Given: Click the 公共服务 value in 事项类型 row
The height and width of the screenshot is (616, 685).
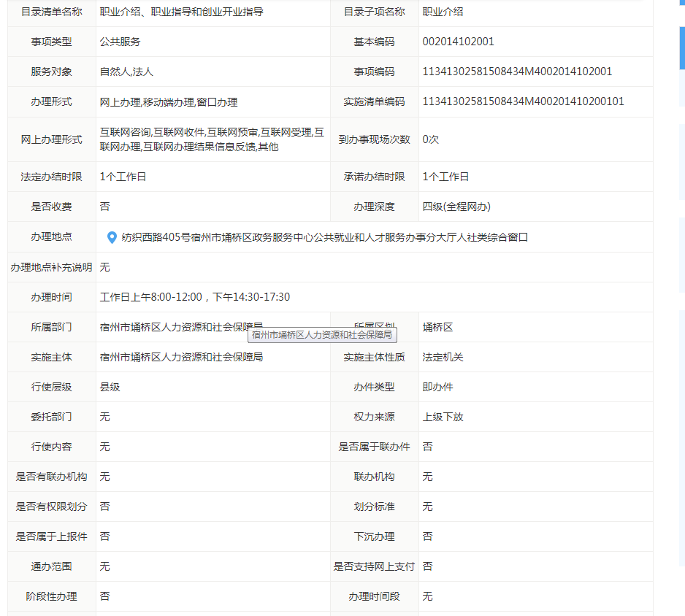Looking at the screenshot, I should (120, 42).
